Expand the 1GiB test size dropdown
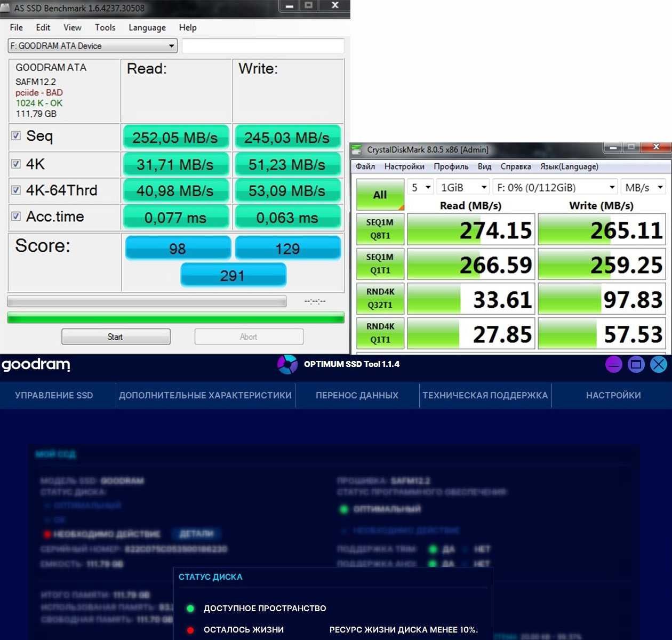This screenshot has height=640, width=672. click(463, 187)
